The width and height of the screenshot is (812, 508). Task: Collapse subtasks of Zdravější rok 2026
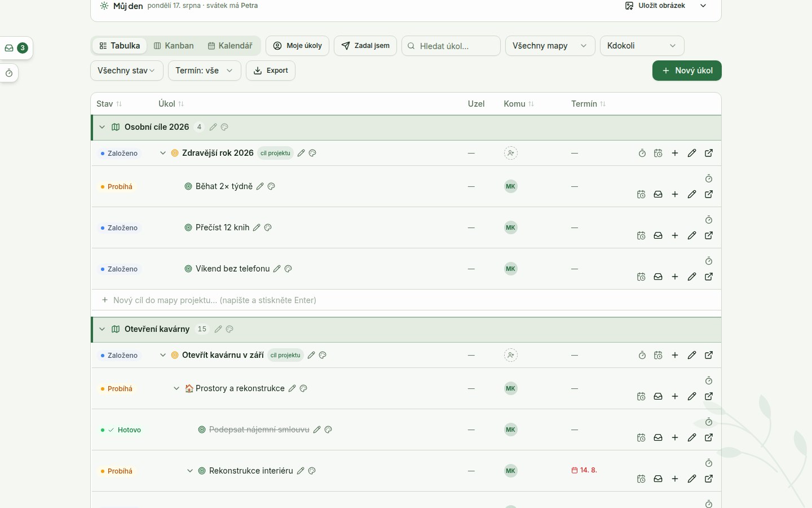tap(163, 153)
